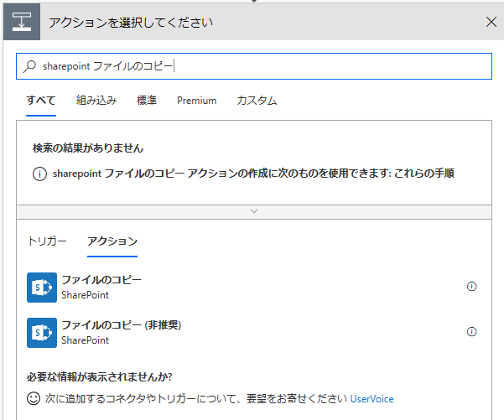Screen dimensions: 504x420
Task: Click SharePoint icon for ファイルのコピー
Action: coord(42,288)
